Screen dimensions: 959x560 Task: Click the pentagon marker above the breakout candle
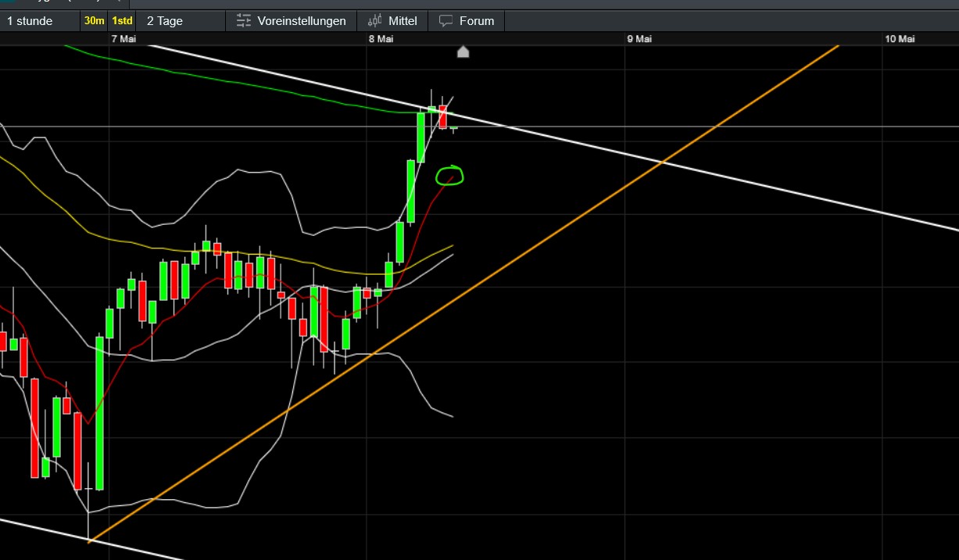click(463, 52)
